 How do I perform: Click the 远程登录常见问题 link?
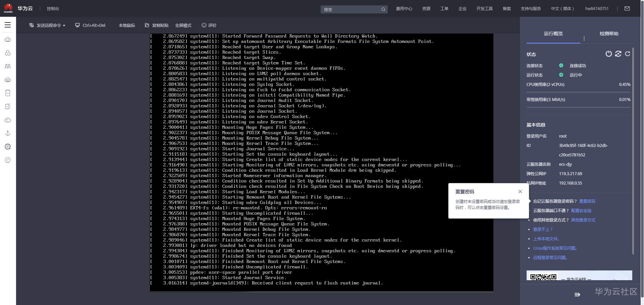pos(550,258)
